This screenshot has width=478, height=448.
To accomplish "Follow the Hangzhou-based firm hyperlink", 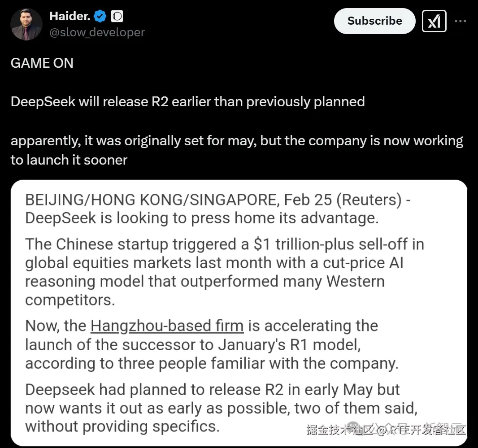I will point(167,326).
